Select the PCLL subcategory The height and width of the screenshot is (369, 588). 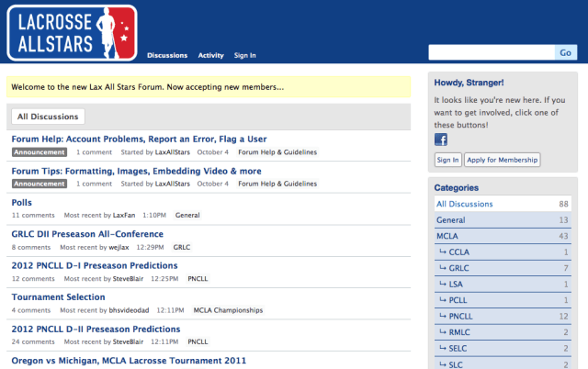503,300
